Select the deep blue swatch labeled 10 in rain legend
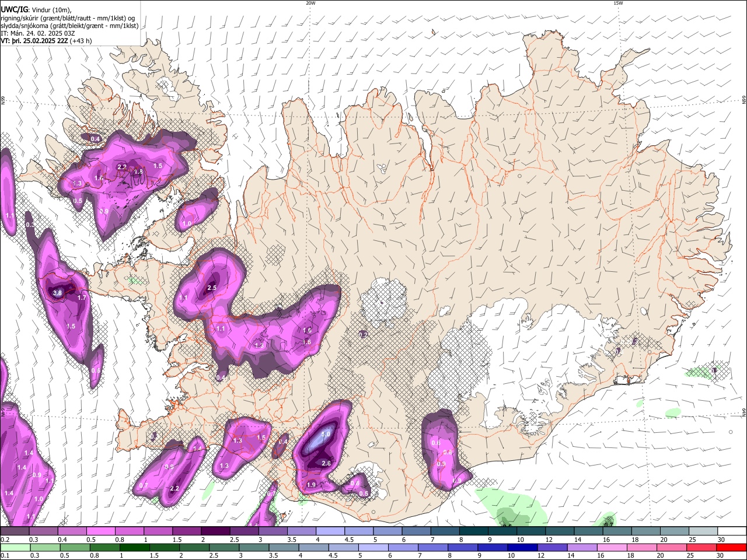The height and width of the screenshot is (560, 747). (522, 547)
